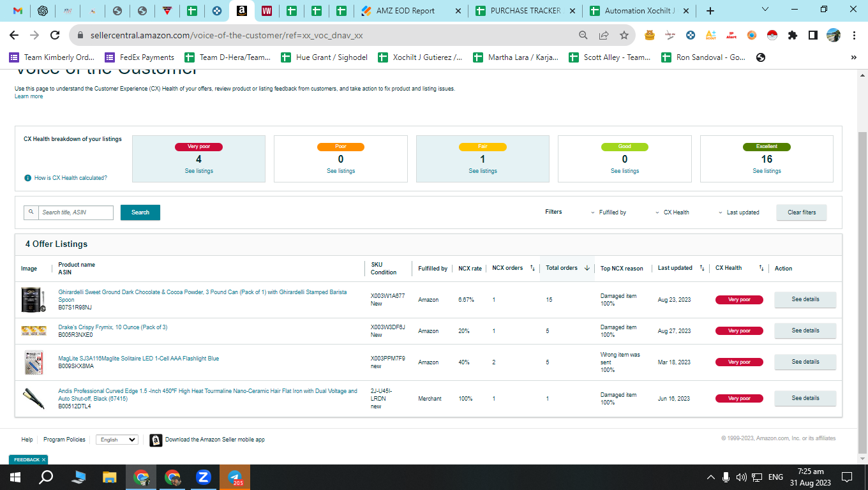Click the Andis flat iron thumbnail
Viewport: 868px width, 490px height.
pos(32,398)
